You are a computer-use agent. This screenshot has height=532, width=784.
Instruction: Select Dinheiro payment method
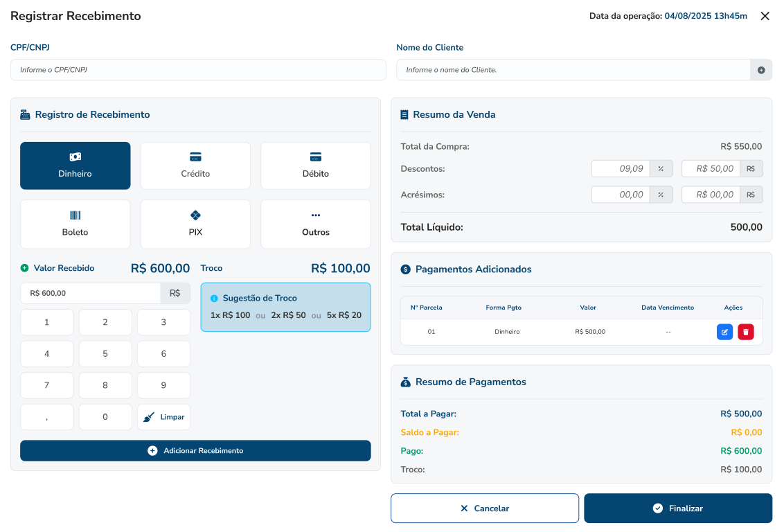(x=75, y=166)
